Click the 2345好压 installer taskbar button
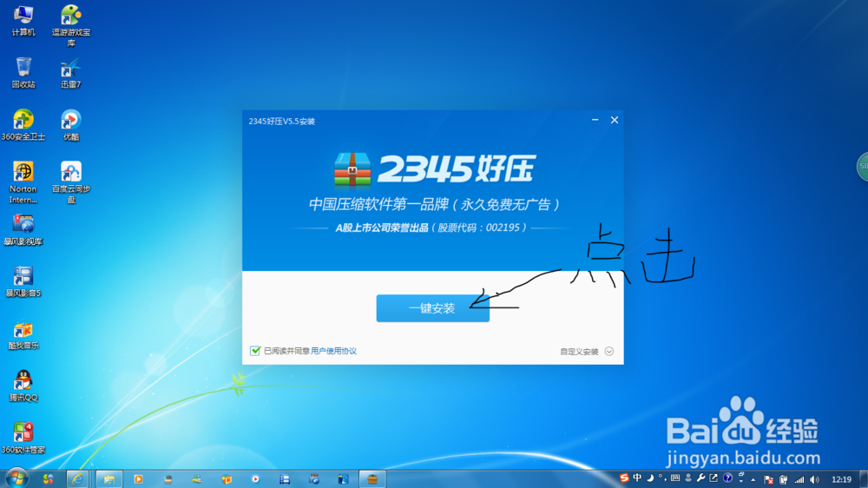Viewport: 868px width, 488px height. pyautogui.click(x=372, y=479)
